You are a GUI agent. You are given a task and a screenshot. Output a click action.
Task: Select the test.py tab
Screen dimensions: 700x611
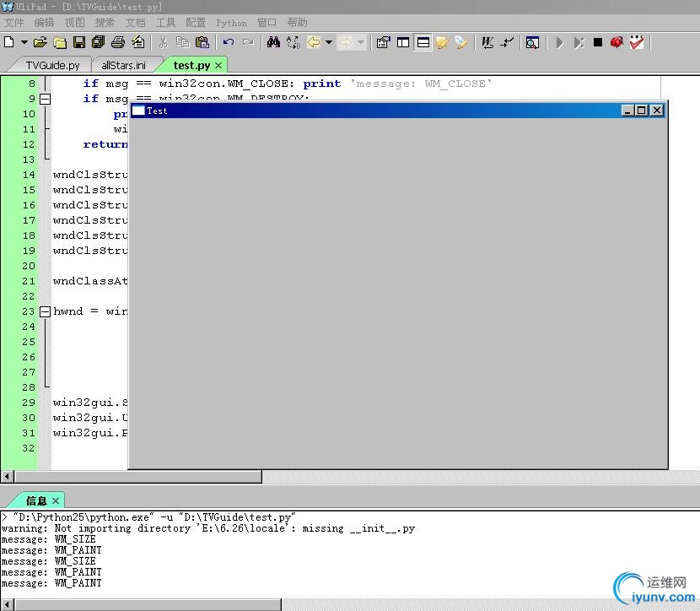click(191, 65)
